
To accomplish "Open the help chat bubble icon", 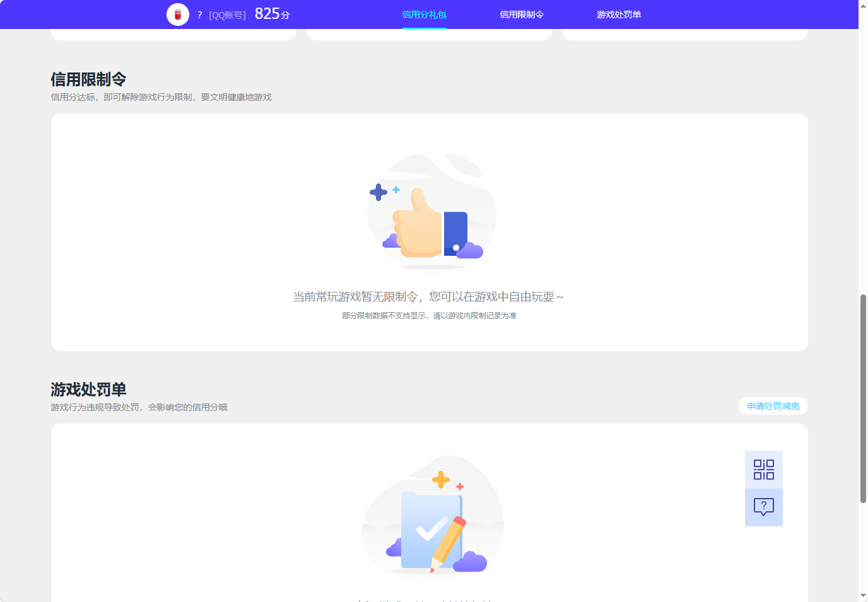I will click(x=764, y=507).
